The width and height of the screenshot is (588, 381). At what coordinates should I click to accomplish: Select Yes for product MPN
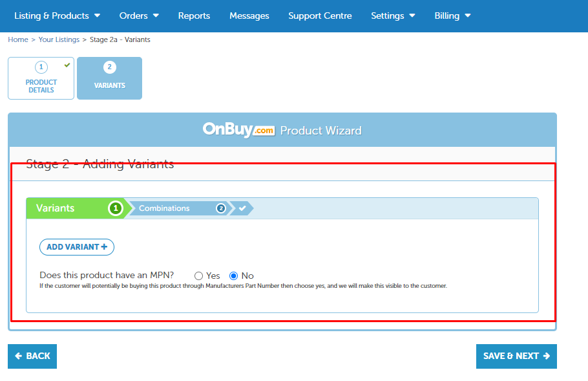(198, 276)
